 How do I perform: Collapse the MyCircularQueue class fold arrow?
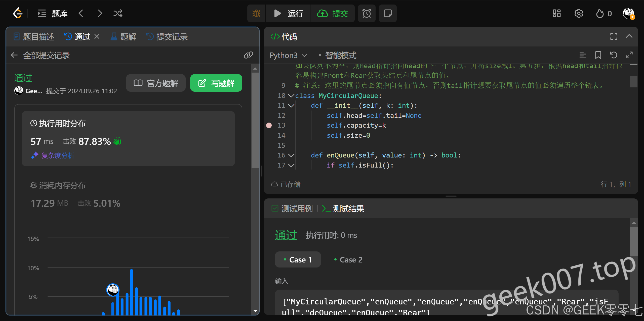291,96
